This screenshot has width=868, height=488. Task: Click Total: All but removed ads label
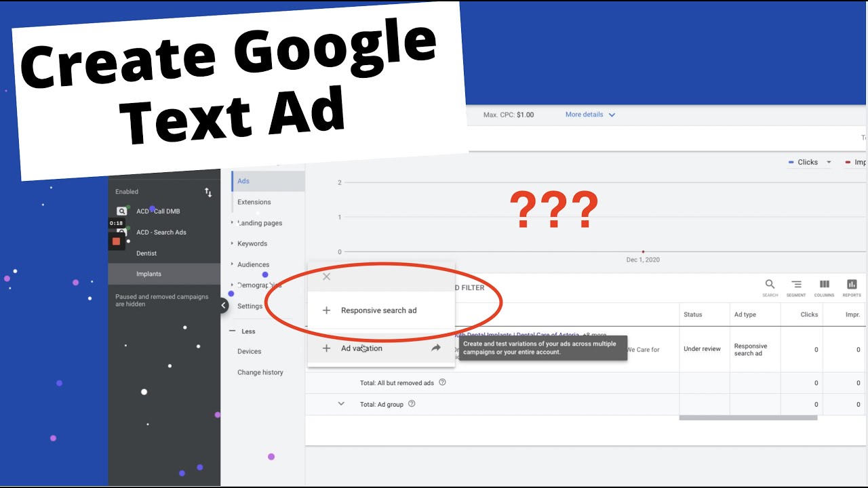397,383
